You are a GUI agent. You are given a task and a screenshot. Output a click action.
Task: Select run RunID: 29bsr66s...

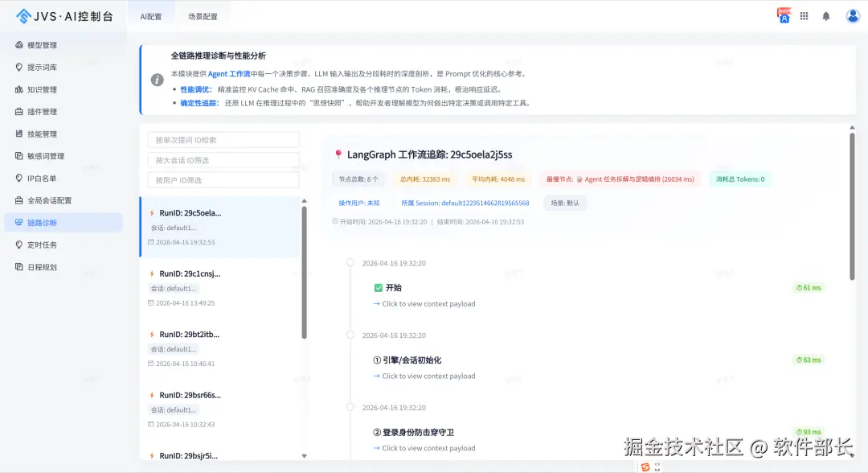coord(219,409)
